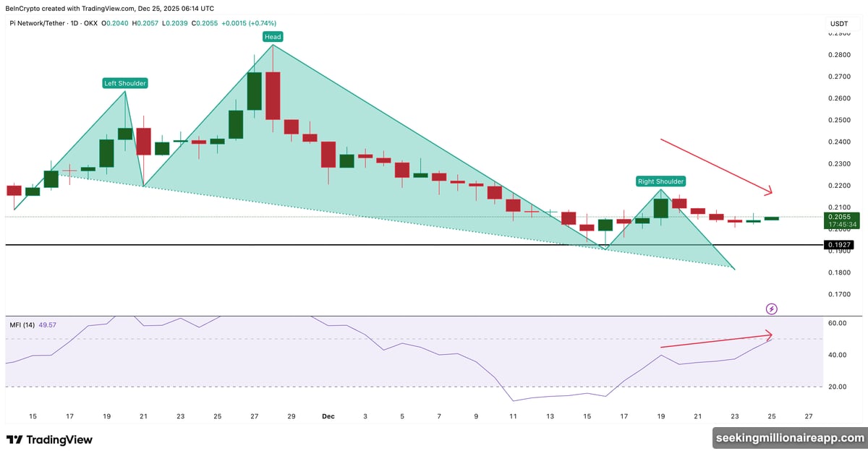Switch to the USDT currency unit tab

(839, 23)
